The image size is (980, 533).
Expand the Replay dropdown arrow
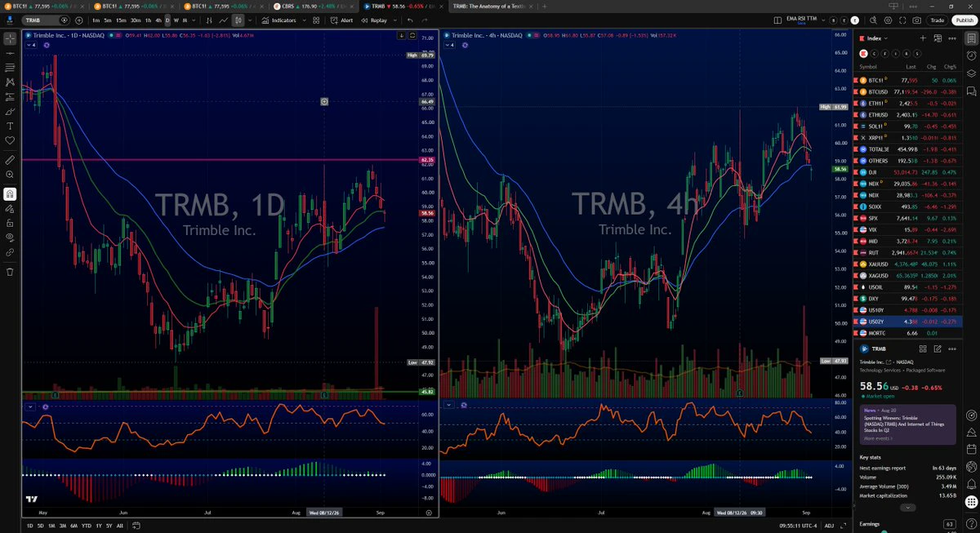pos(394,20)
